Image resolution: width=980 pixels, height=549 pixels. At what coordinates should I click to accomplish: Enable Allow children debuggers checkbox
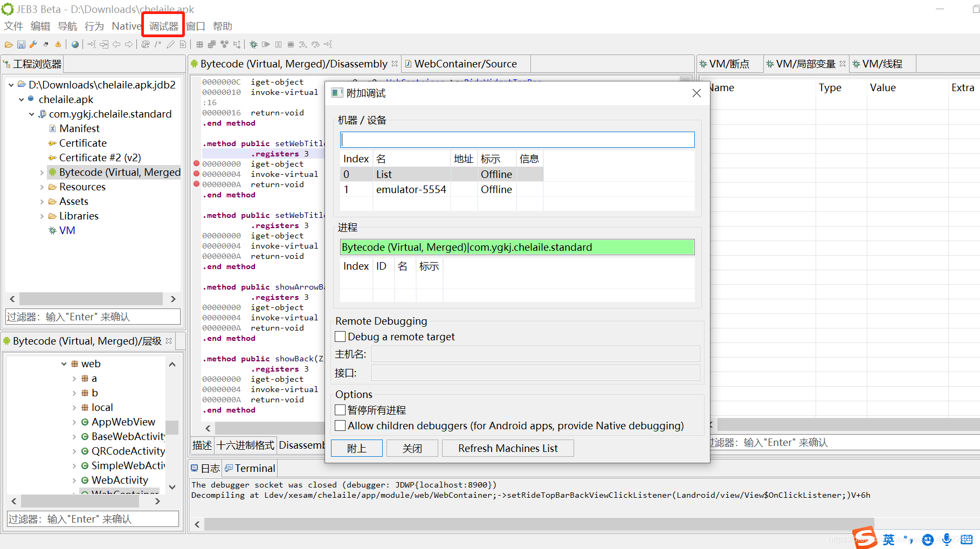[x=340, y=426]
